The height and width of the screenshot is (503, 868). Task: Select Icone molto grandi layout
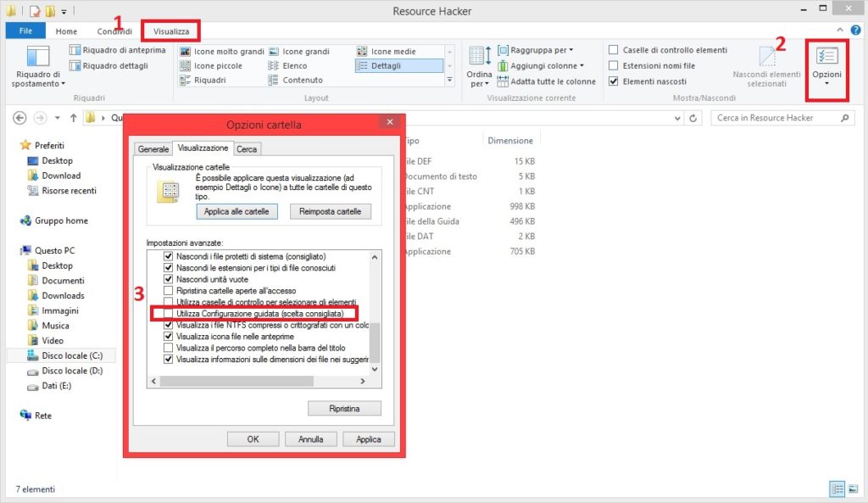tap(222, 51)
